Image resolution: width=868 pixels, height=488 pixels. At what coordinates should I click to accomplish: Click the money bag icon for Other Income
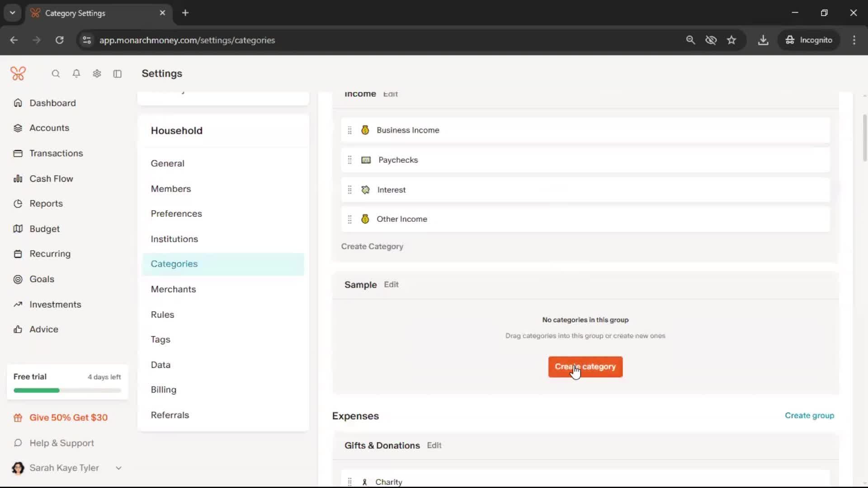click(x=365, y=219)
